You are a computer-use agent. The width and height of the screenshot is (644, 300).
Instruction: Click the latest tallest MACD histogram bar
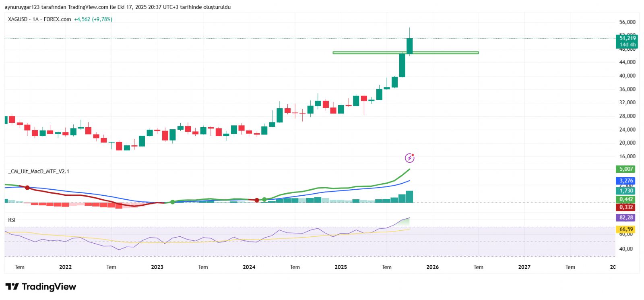coord(410,197)
